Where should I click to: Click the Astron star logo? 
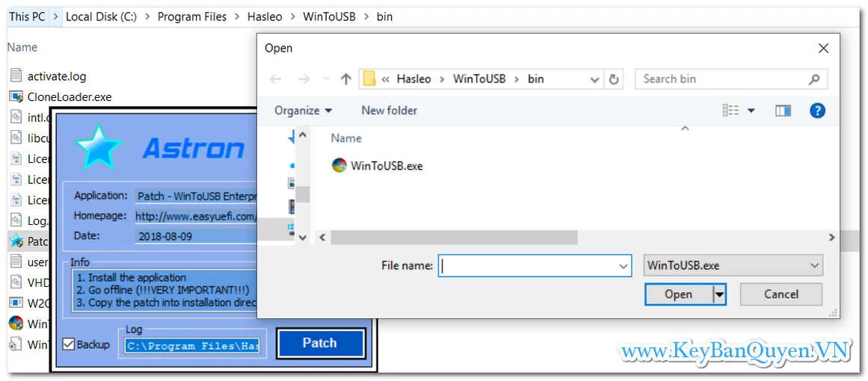tap(99, 146)
